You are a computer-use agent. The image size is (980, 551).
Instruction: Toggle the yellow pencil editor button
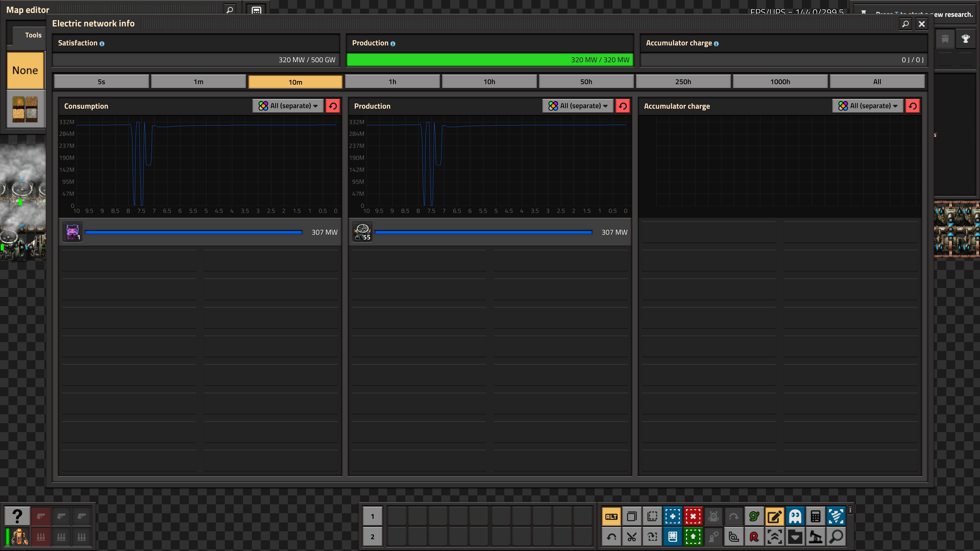775,516
